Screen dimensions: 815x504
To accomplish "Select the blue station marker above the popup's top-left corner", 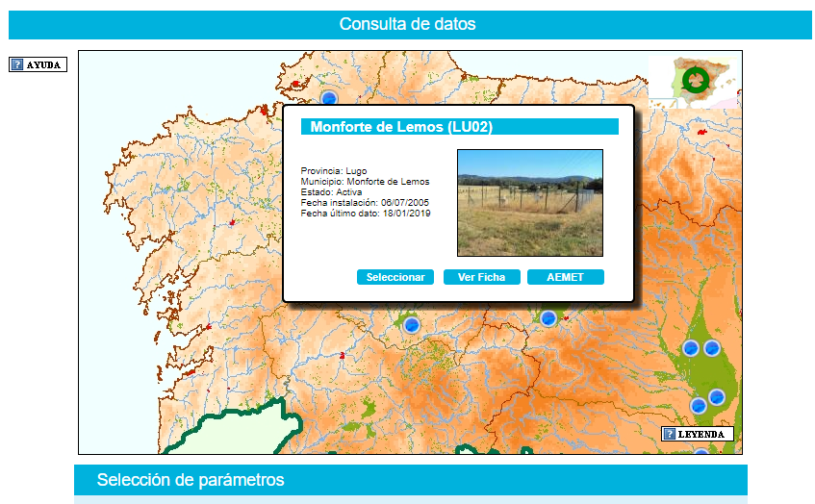I will point(329,98).
